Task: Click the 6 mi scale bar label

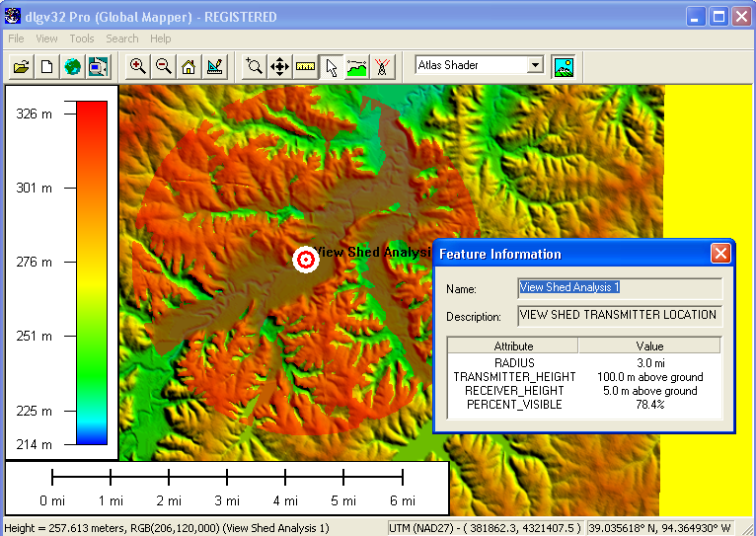Action: point(403,500)
